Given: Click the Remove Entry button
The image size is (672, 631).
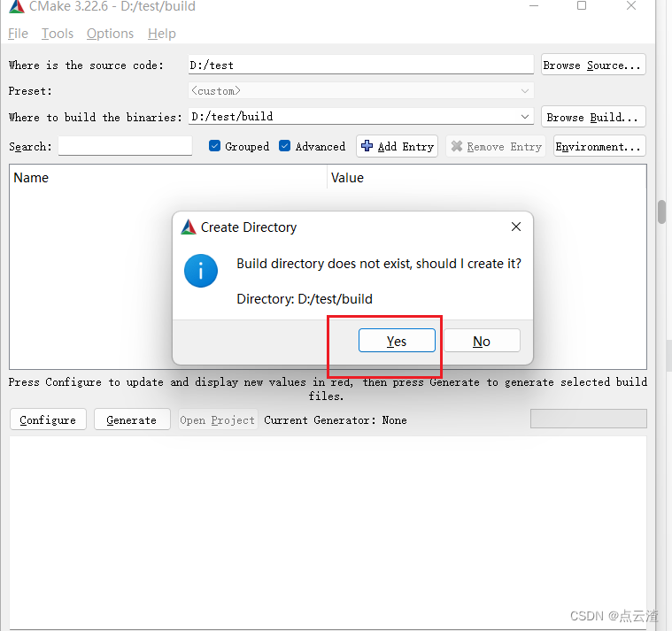Looking at the screenshot, I should click(496, 146).
